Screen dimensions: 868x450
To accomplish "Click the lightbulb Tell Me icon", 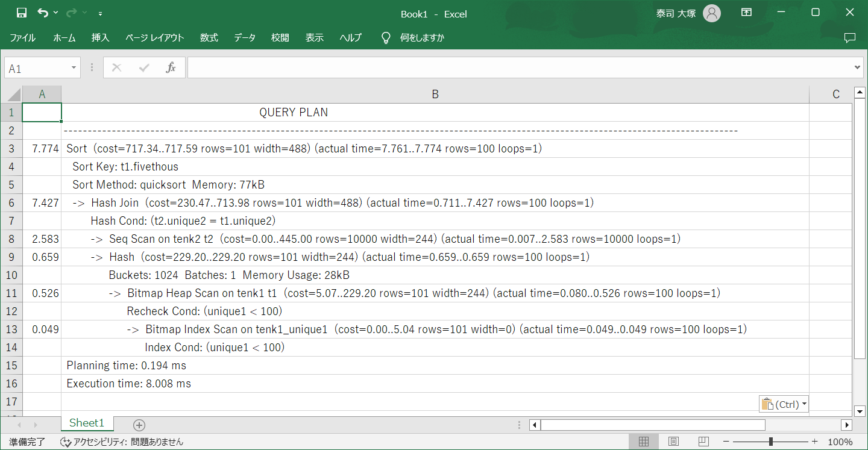I will [x=386, y=38].
